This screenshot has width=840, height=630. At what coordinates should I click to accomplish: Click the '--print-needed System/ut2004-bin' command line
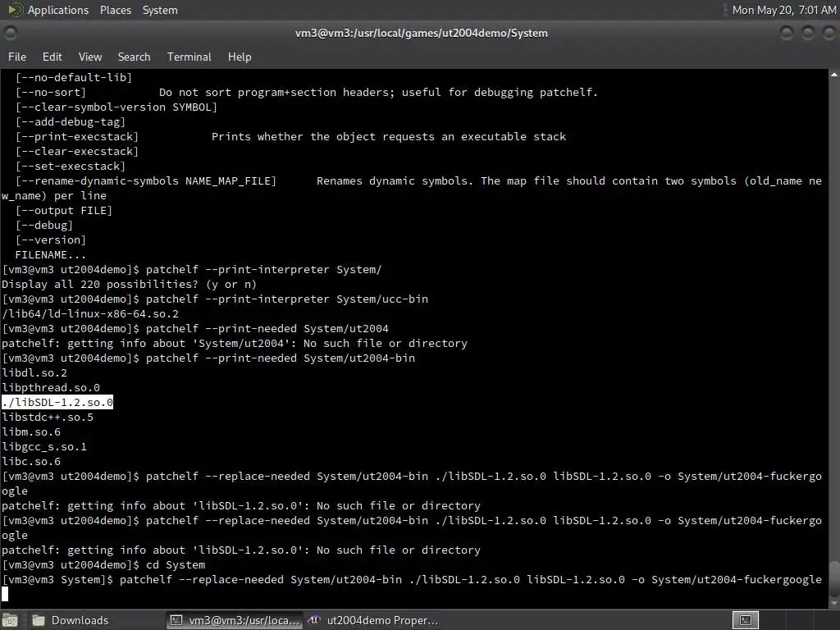[x=209, y=358]
